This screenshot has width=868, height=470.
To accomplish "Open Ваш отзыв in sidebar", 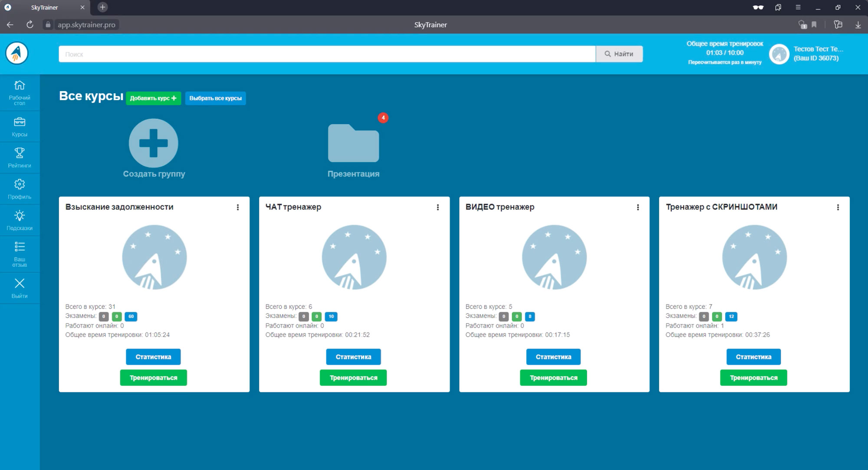I will click(20, 254).
